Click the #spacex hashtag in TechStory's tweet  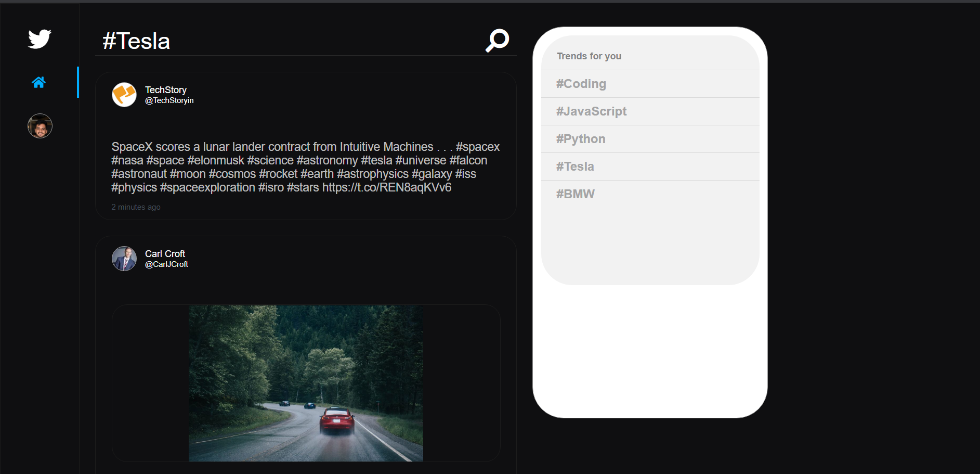[479, 147]
